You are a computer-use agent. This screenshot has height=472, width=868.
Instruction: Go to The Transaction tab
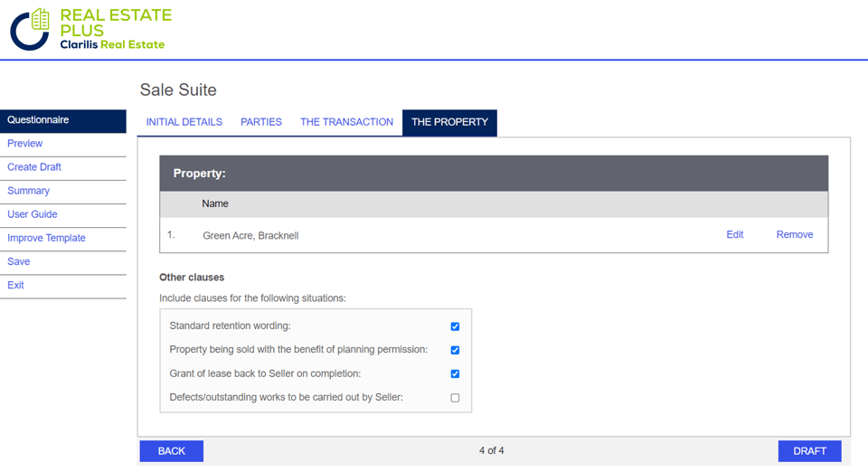(346, 122)
